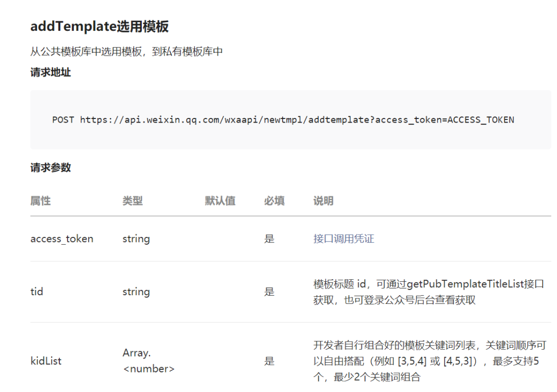The height and width of the screenshot is (392, 557).
Task: Click the Array.<number> type cell
Action: pos(149,361)
